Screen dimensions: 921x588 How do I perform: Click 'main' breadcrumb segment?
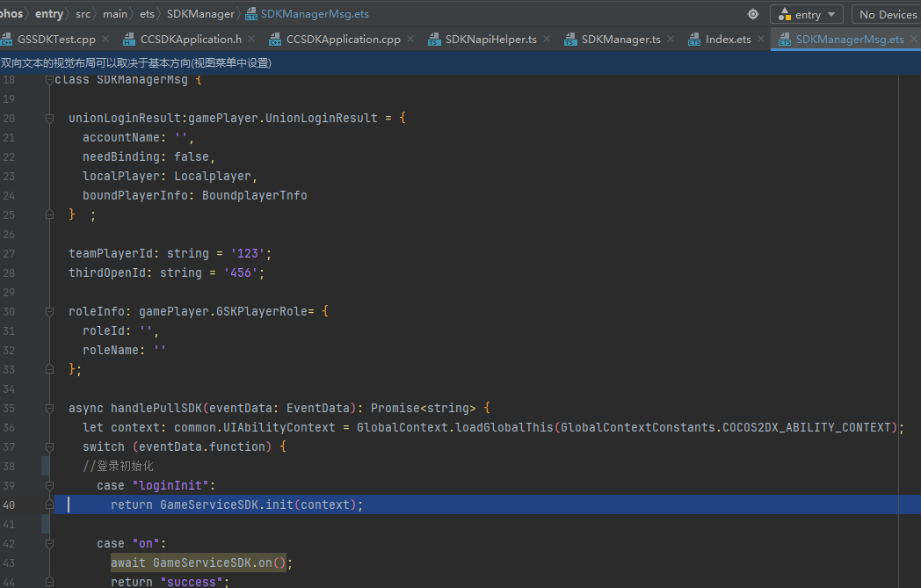point(114,13)
